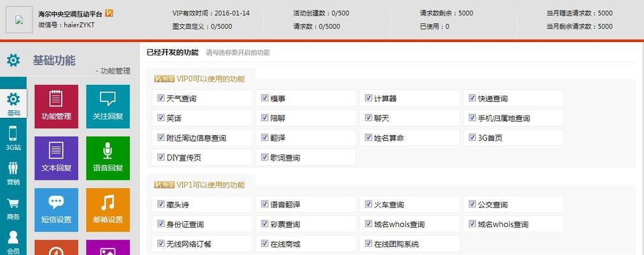Toggle the 歌词查询 checkbox

[x=265, y=157]
